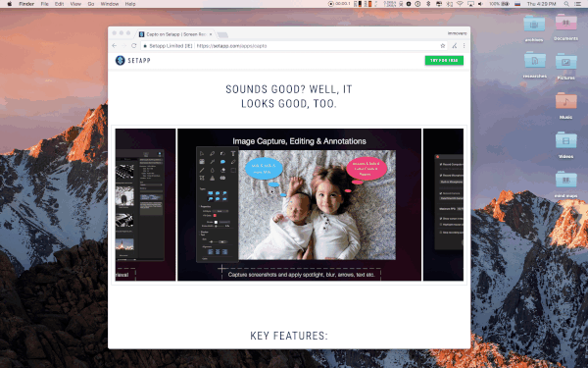Show the previous slide on the left of the carousel
The image size is (588, 368).
tap(145, 205)
